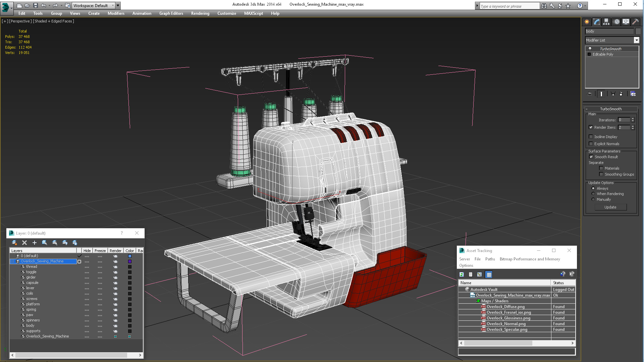The height and width of the screenshot is (362, 644).
Task: Collapse the Overlock_Sewing_Machine layer tree
Action: coord(12,261)
